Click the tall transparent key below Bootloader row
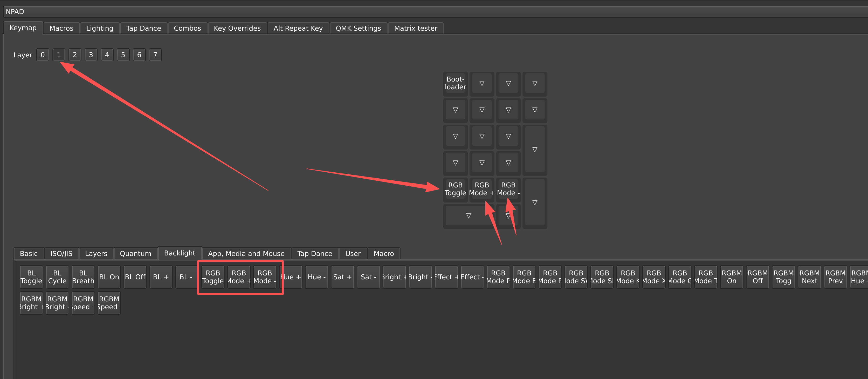Image resolution: width=868 pixels, height=379 pixels. (534, 150)
